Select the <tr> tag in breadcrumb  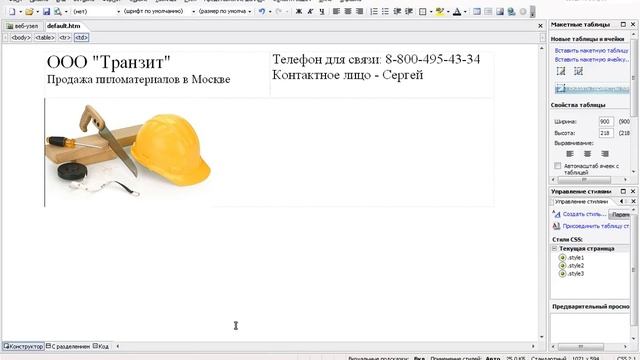65,38
